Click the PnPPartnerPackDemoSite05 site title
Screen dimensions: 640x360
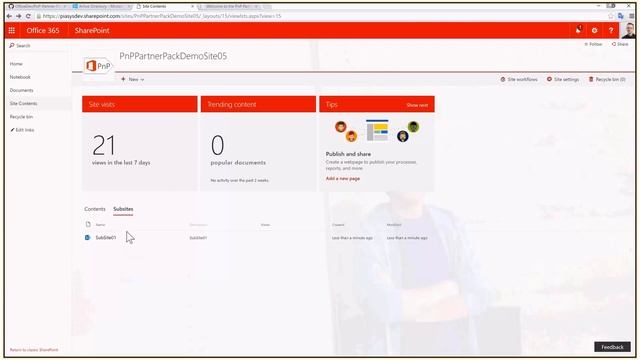click(173, 56)
